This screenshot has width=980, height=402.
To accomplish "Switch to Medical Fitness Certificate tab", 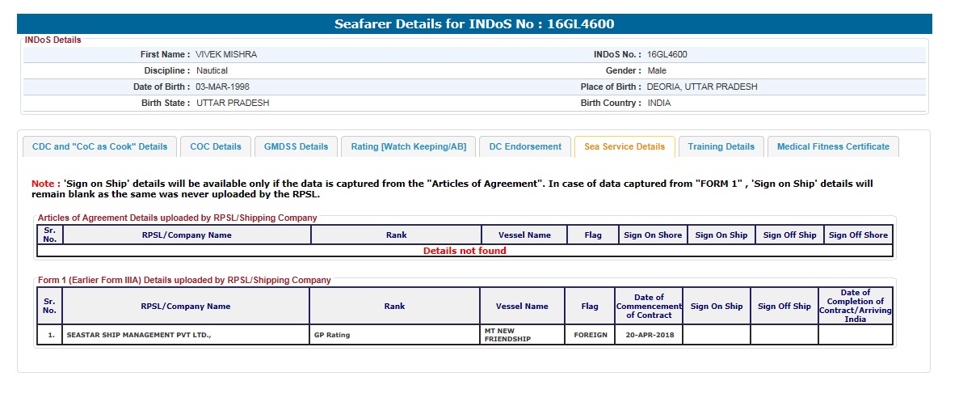I will click(x=832, y=146).
